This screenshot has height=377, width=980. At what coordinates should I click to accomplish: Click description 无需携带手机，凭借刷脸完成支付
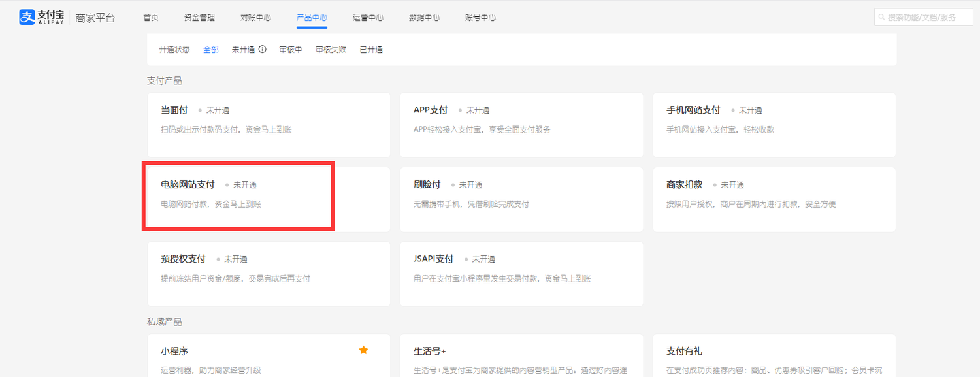tap(471, 205)
